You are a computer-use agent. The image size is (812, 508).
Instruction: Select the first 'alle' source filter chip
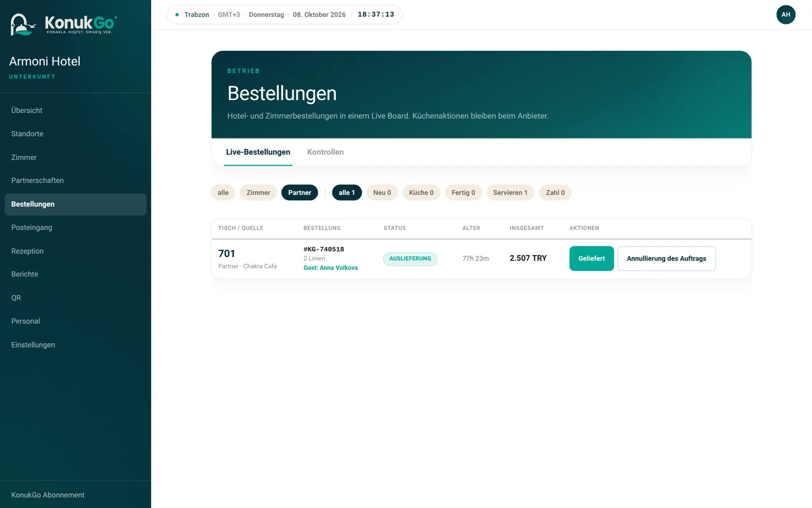click(223, 193)
